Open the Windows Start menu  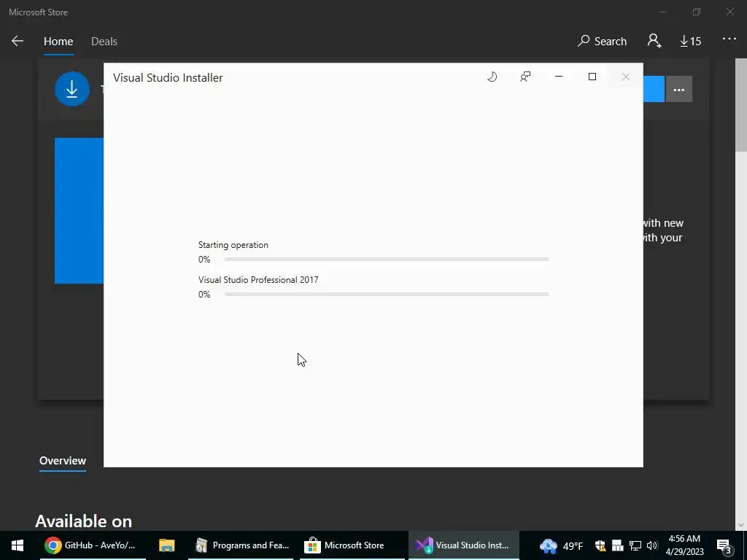(x=18, y=545)
